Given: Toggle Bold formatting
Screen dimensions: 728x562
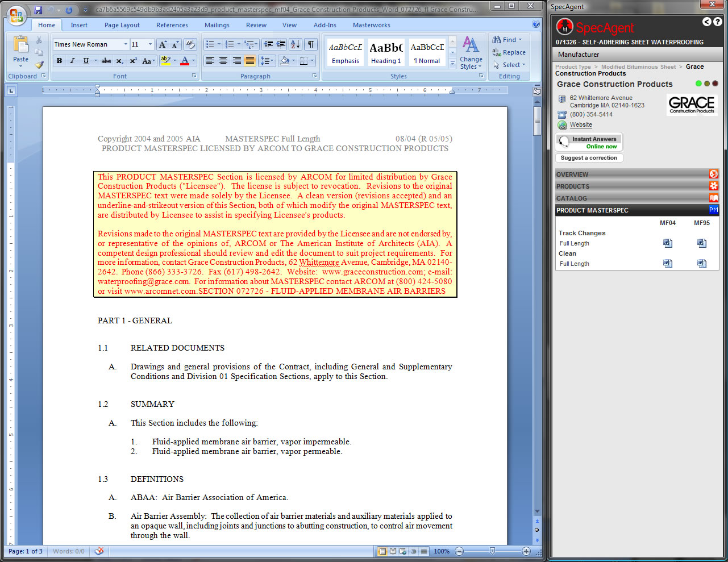Looking at the screenshot, I should click(59, 61).
